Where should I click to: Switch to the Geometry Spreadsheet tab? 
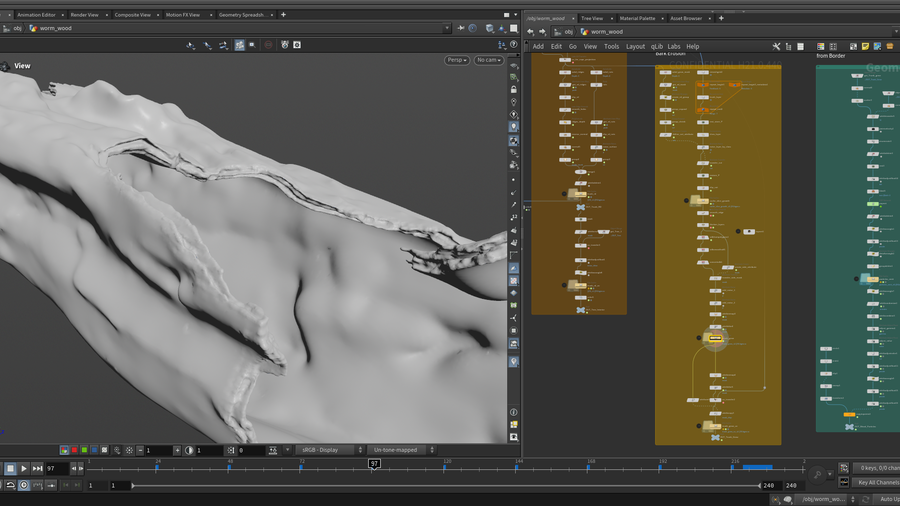243,15
